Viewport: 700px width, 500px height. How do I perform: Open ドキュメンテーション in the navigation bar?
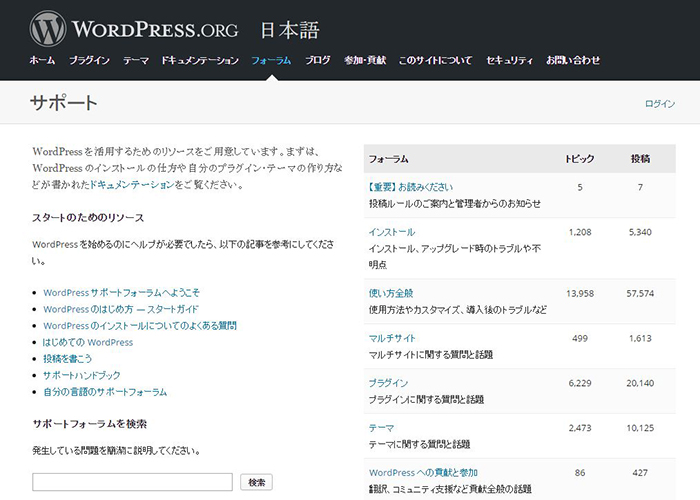coord(200,60)
